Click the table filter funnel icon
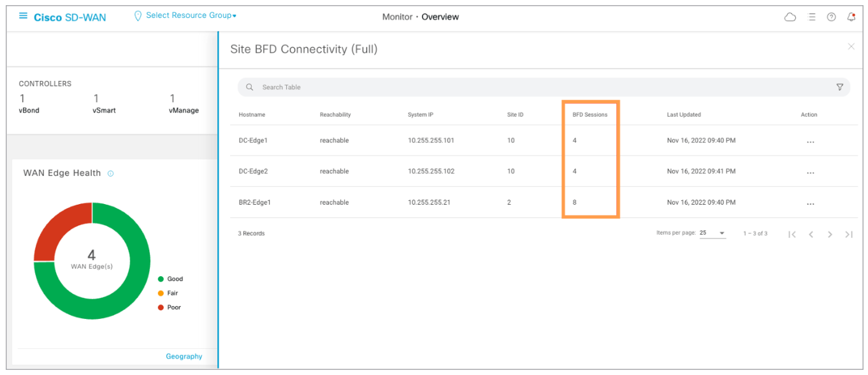The image size is (868, 375). tap(839, 87)
